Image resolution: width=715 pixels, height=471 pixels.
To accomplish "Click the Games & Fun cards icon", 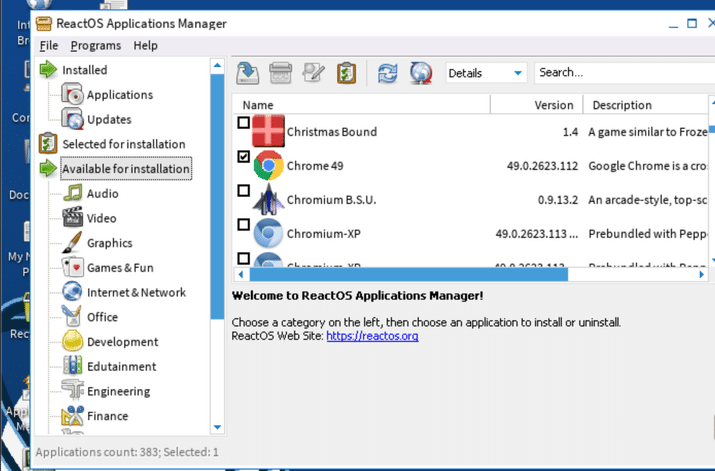I will tap(73, 267).
